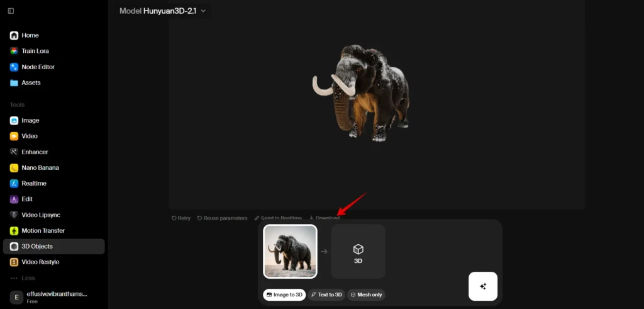
Task: Select the mammoth input image thumbnail
Action: click(x=290, y=252)
